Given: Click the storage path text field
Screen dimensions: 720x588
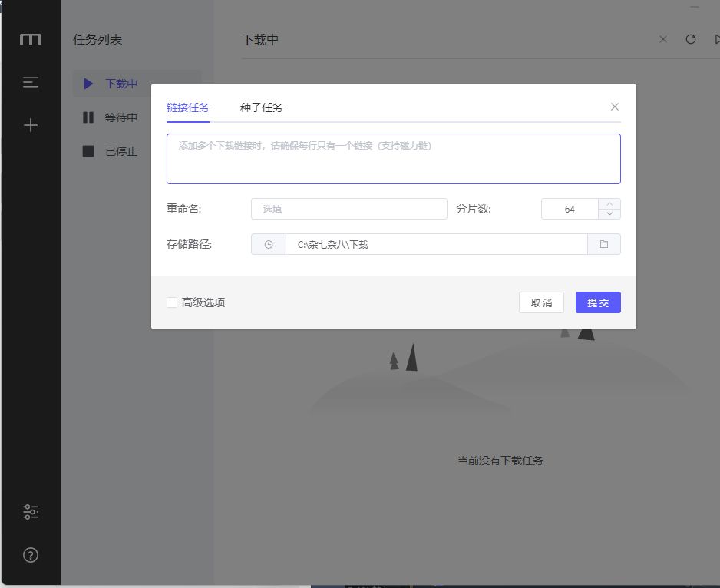Looking at the screenshot, I should click(x=436, y=244).
